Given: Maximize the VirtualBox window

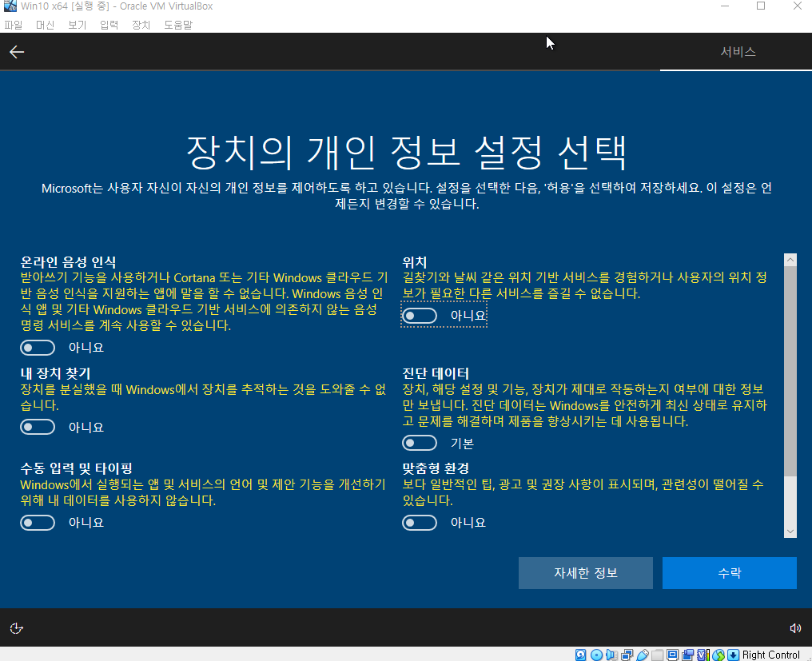Looking at the screenshot, I should [x=761, y=6].
